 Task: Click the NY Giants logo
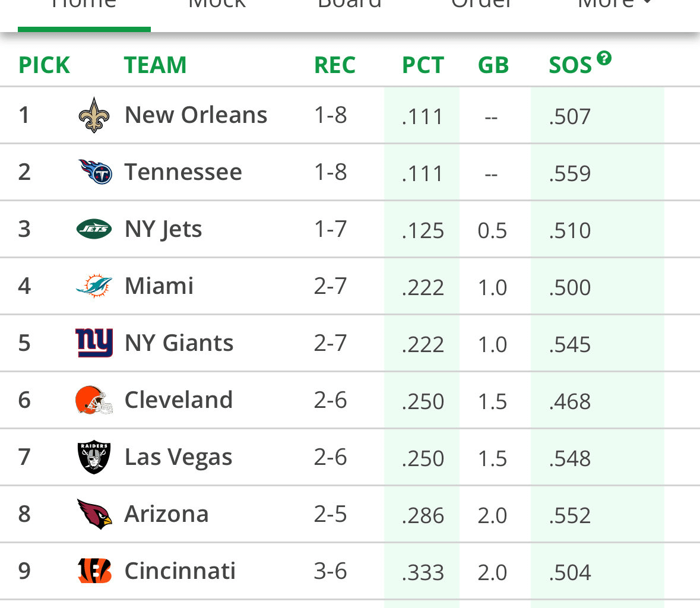(x=93, y=343)
